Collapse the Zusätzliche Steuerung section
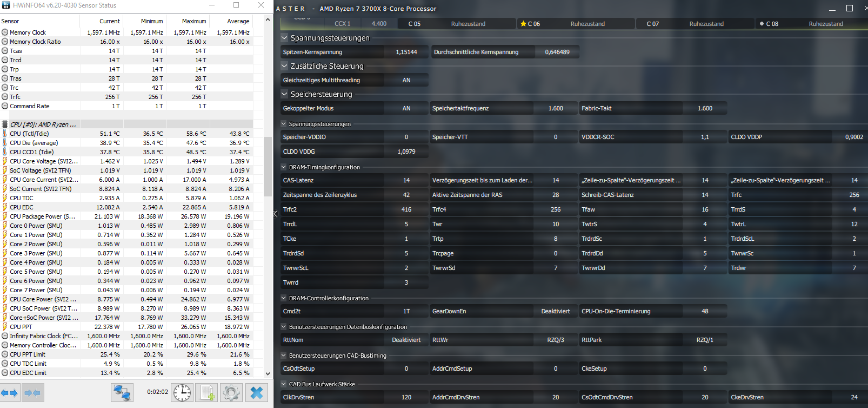868x408 pixels. coord(284,66)
